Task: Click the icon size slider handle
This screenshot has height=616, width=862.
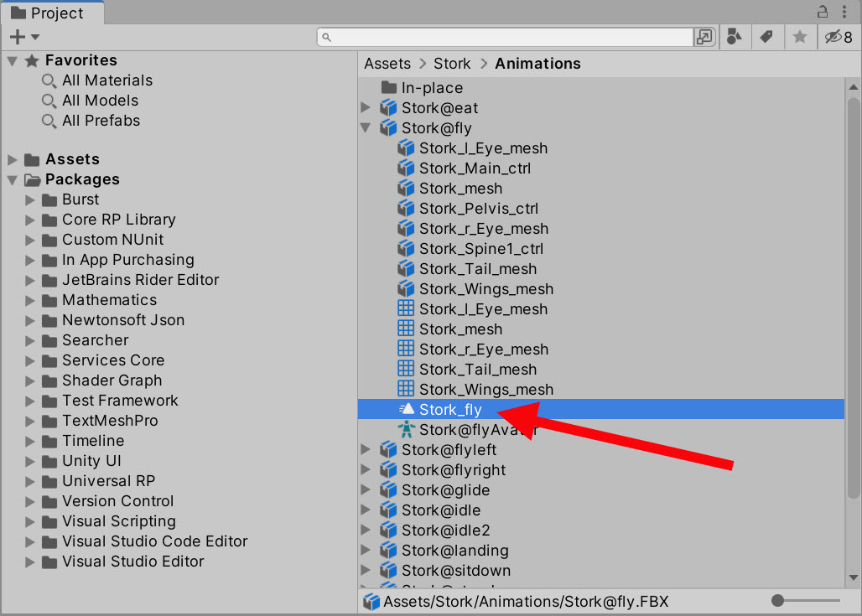Action: coord(777,601)
